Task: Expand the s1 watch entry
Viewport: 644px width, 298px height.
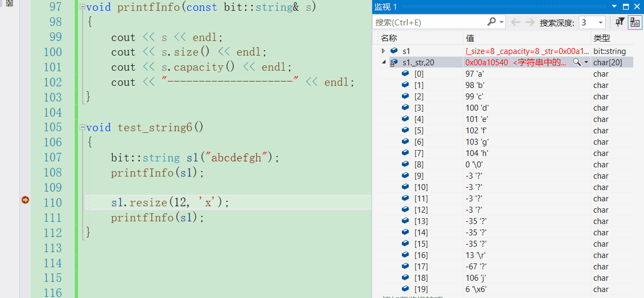Action: point(383,51)
